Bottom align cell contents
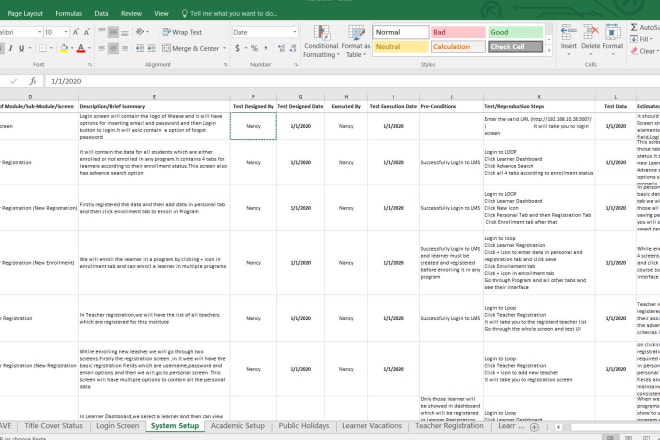Screen dimensions: 660x440 [x=125, y=32]
